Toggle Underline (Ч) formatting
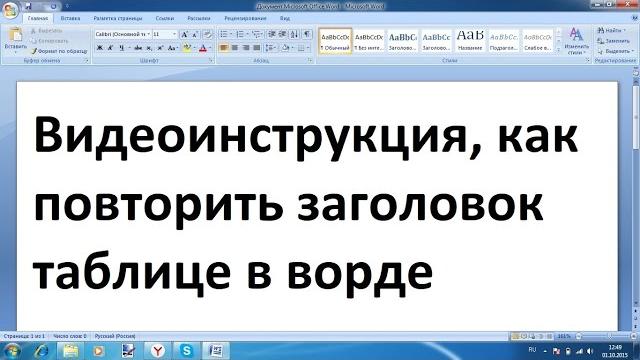The width and height of the screenshot is (640, 360). click(122, 48)
